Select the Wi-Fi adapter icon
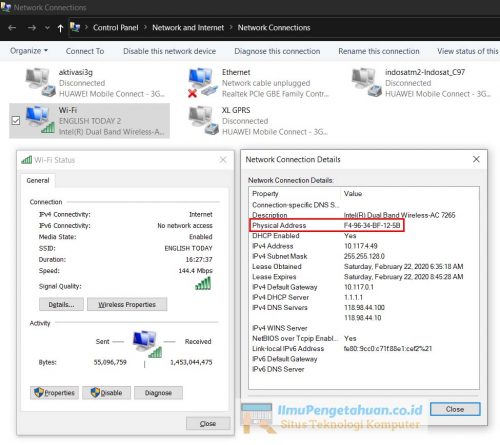This screenshot has height=445, width=500. (40, 120)
